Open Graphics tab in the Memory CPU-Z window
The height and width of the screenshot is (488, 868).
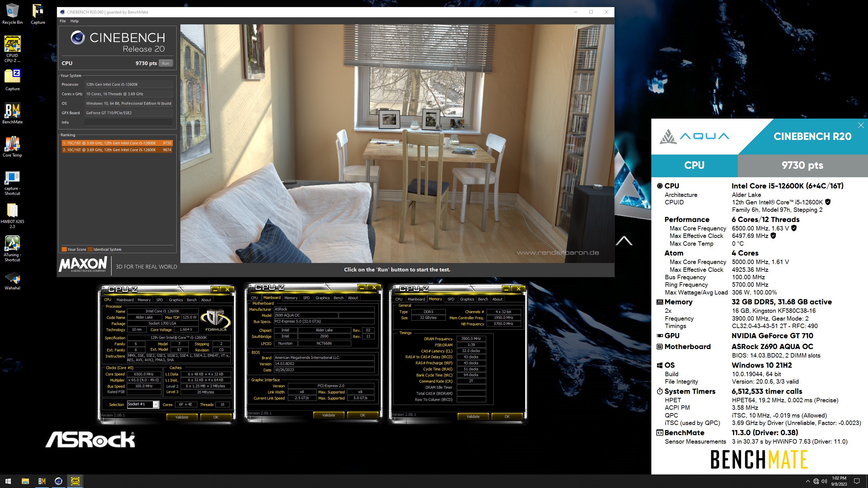pos(467,299)
